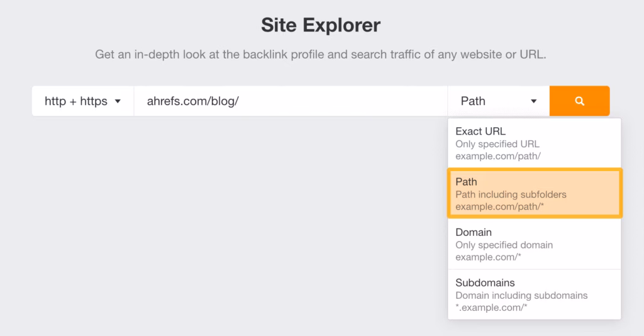
Task: Click the "example.com/path/" example under Exact URL
Action: click(497, 156)
